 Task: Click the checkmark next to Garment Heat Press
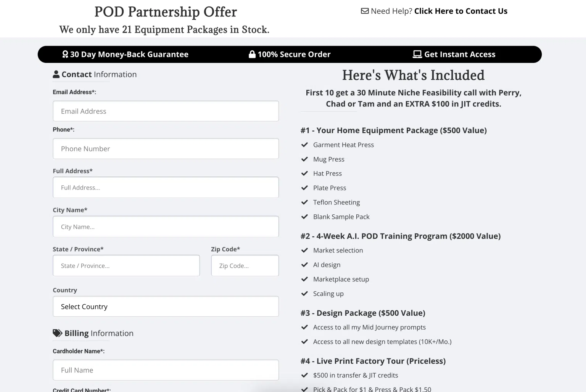click(304, 145)
